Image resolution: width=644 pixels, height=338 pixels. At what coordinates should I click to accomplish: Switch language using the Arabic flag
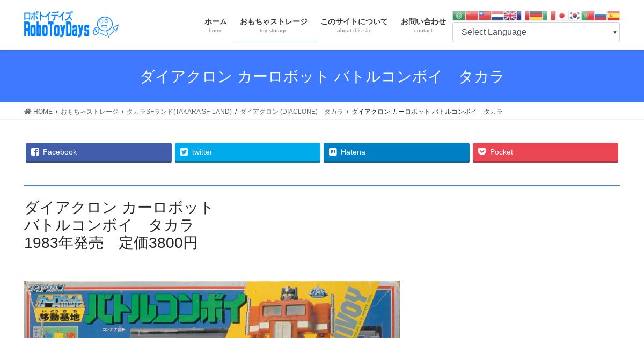459,16
